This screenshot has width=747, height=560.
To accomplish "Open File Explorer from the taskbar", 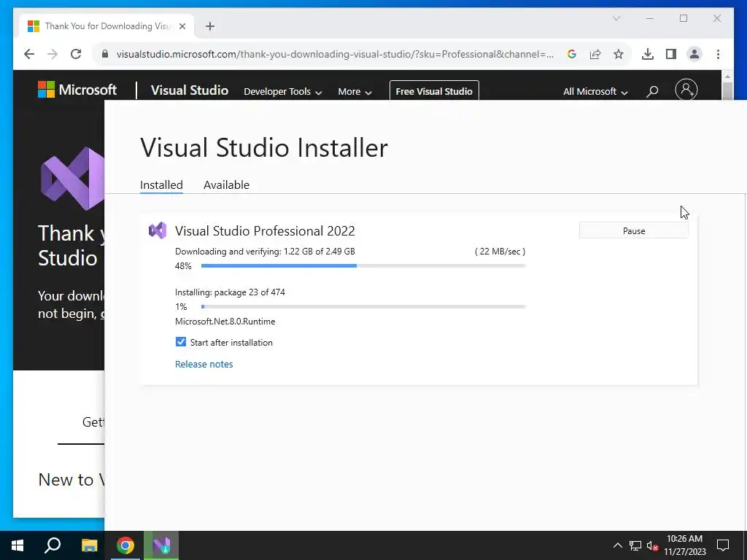I will coord(89,545).
